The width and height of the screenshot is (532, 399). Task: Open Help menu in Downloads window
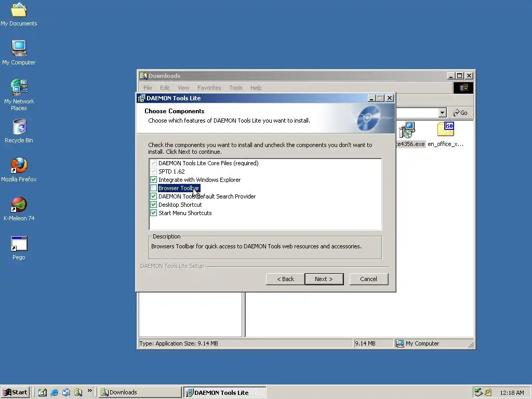tap(256, 88)
